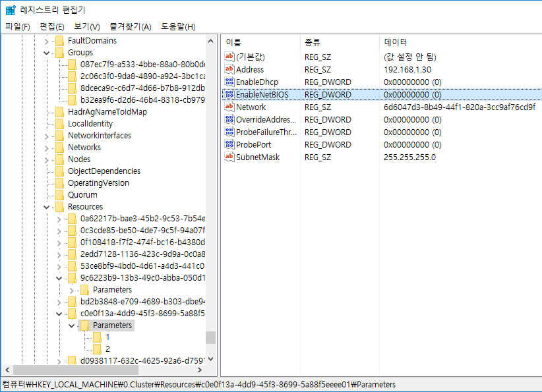Select the b32ea9f6-d2d6 group folder icon
542x392 pixels.
click(73, 100)
